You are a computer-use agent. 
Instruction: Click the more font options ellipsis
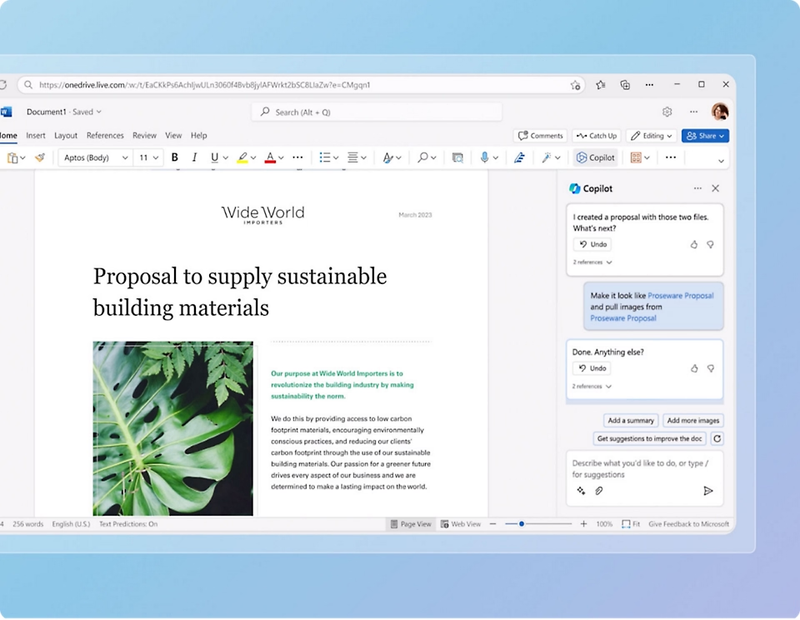coord(298,158)
